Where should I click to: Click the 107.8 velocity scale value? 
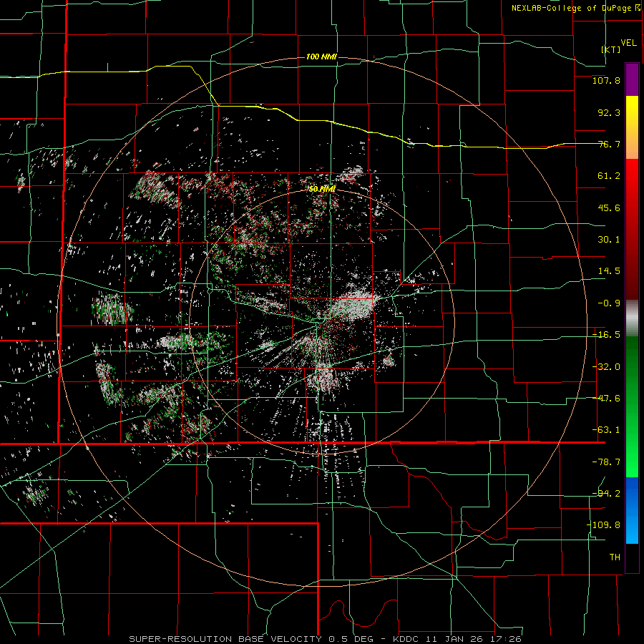click(606, 80)
